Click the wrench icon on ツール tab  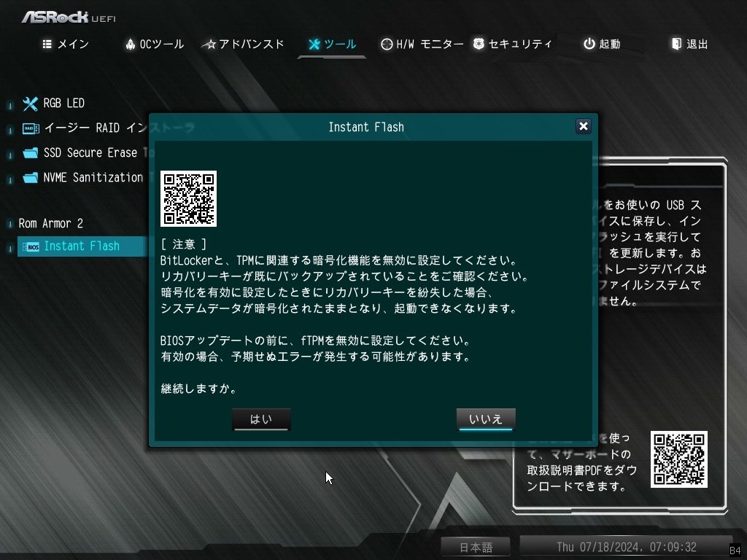pyautogui.click(x=313, y=44)
